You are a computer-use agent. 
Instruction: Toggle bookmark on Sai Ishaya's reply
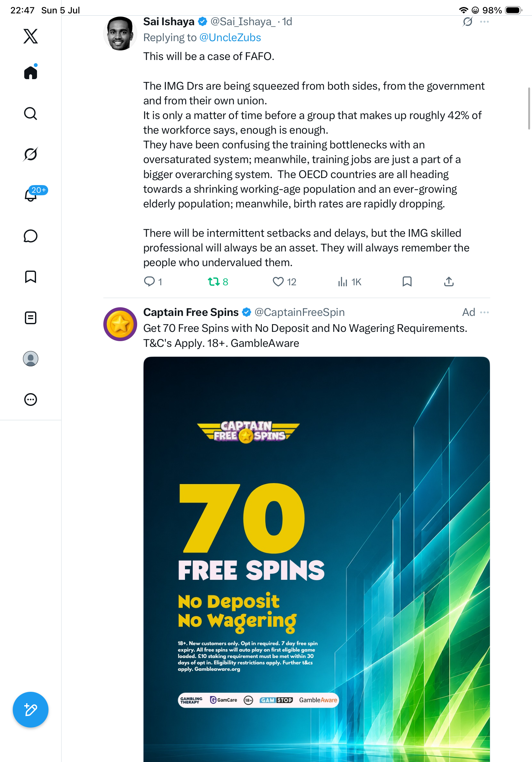[x=407, y=281]
